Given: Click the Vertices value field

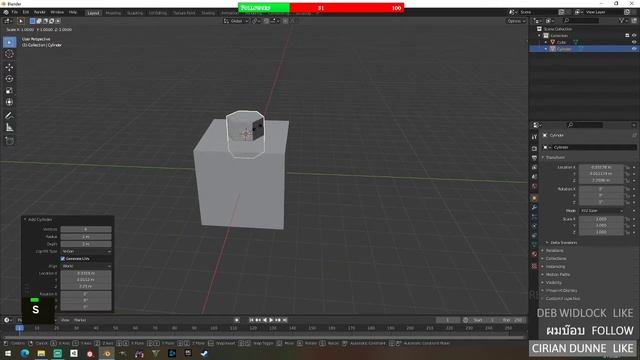Looking at the screenshot, I should [86, 229].
